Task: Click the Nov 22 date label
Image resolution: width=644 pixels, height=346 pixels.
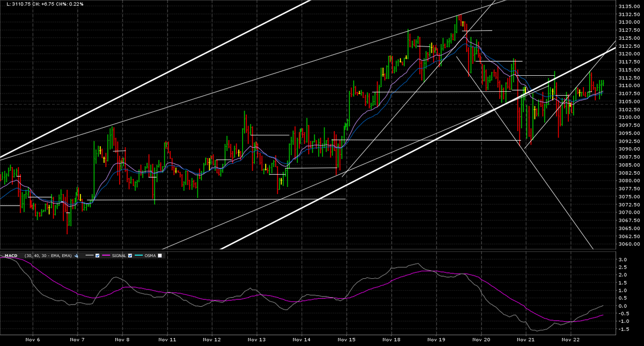Action: coord(570,340)
